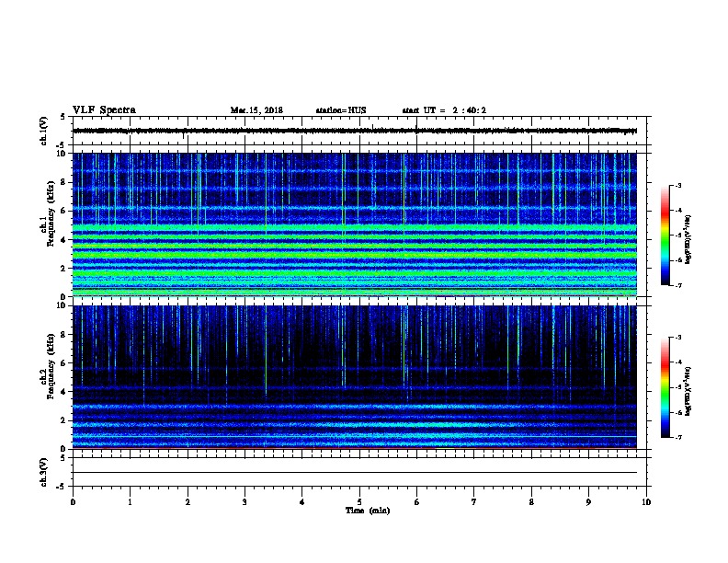Click the 'ch.3(V)' waveform axis label
The height and width of the screenshot is (563, 728).
[44, 472]
